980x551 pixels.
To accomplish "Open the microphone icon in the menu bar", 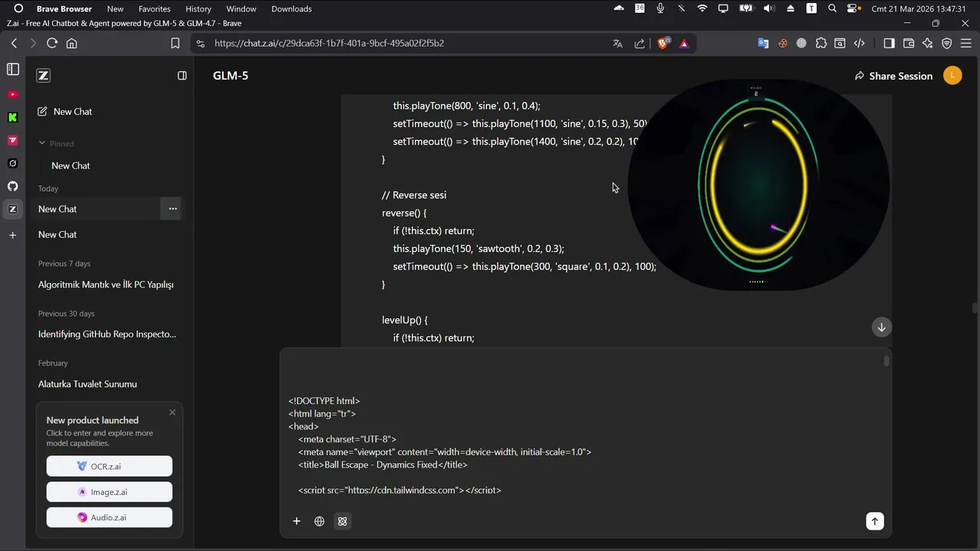I will (x=661, y=9).
